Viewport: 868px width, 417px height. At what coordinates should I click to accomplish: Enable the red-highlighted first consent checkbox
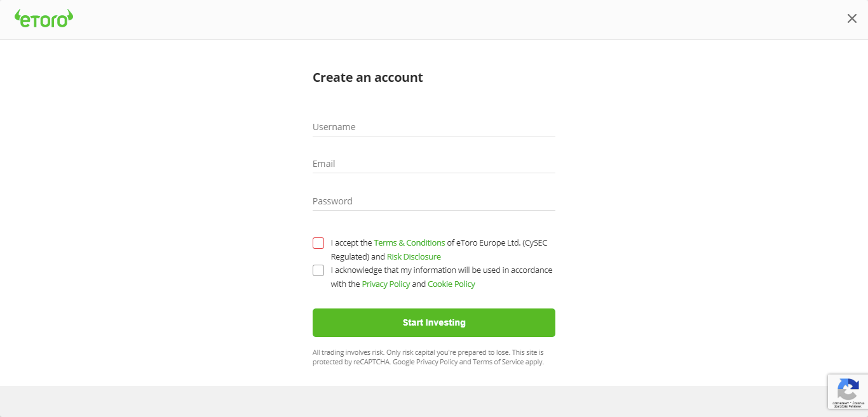coord(318,243)
